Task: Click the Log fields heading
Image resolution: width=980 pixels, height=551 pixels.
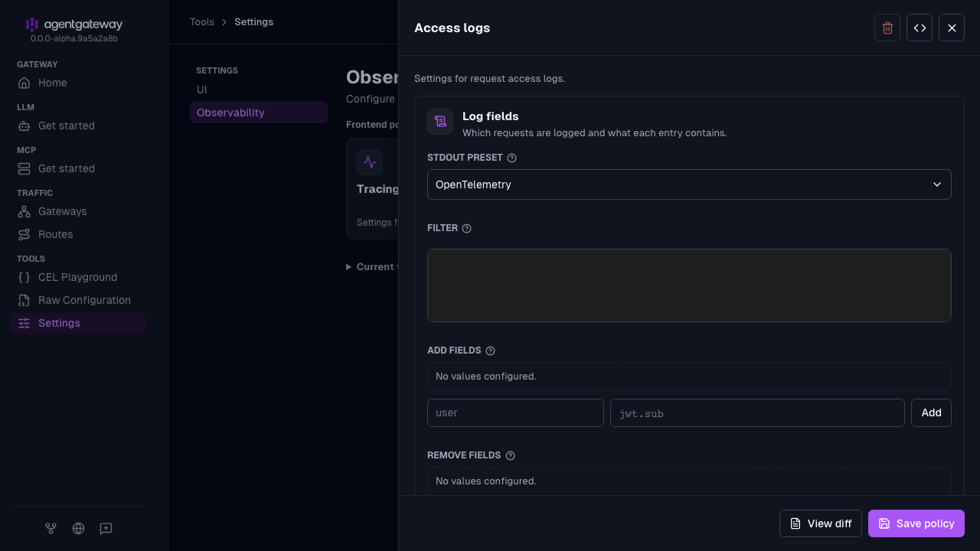Action: pos(491,116)
